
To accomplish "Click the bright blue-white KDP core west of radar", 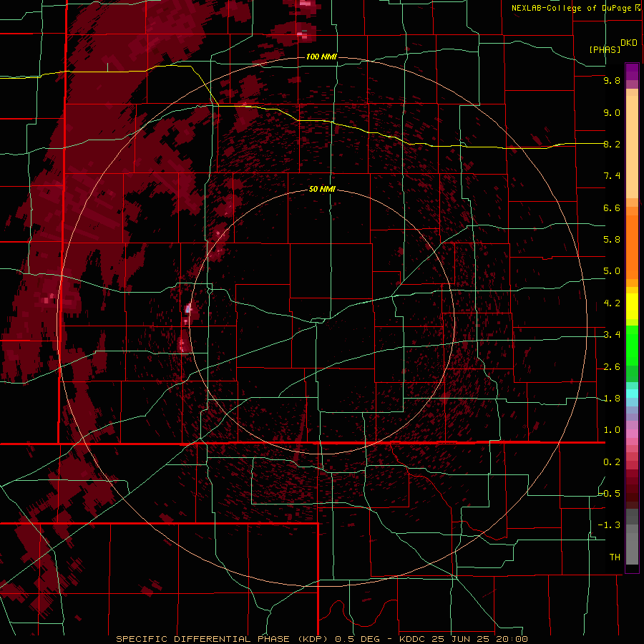I will [188, 309].
